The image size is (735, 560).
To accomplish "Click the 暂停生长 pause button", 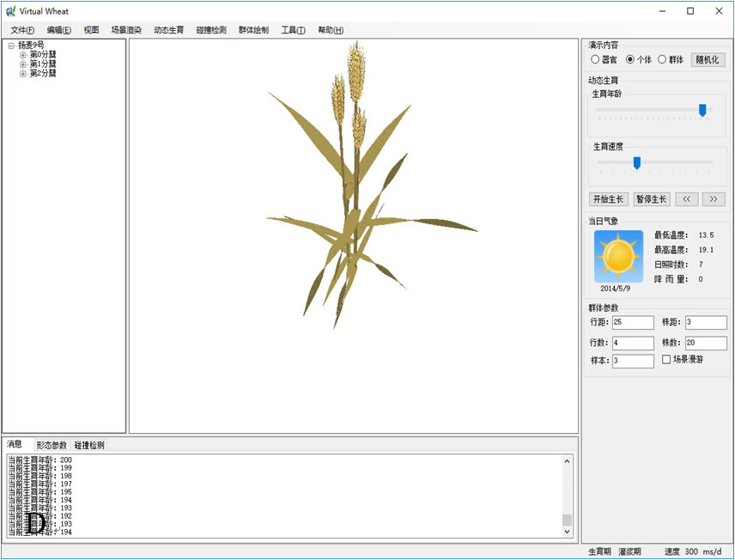I will 651,198.
